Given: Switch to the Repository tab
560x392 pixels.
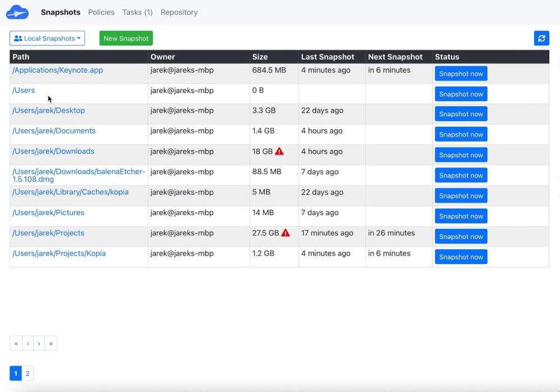Looking at the screenshot, I should [179, 12].
